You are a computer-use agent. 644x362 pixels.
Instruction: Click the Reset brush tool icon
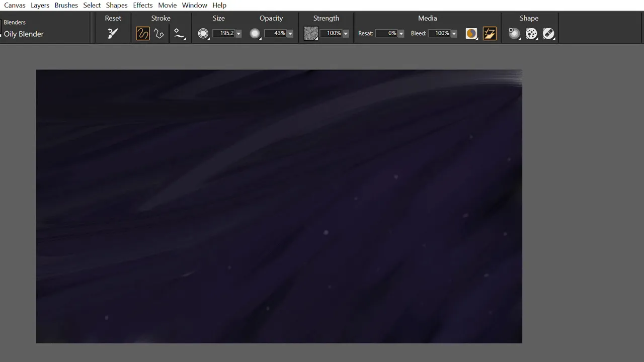point(113,34)
